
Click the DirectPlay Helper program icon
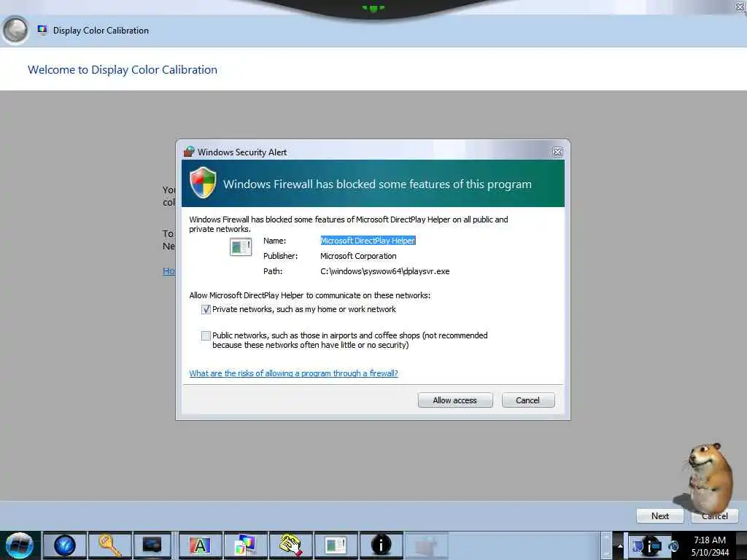241,247
